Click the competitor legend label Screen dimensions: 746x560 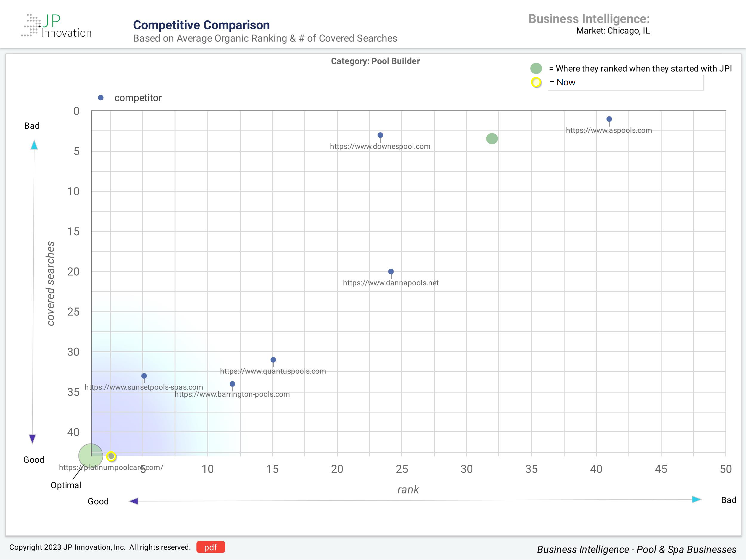coord(138,98)
